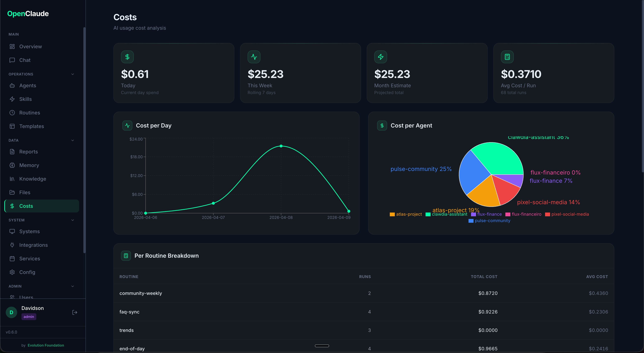Click the 2026-04-08 peak point on chart
The width and height of the screenshot is (644, 353).
coord(281,146)
